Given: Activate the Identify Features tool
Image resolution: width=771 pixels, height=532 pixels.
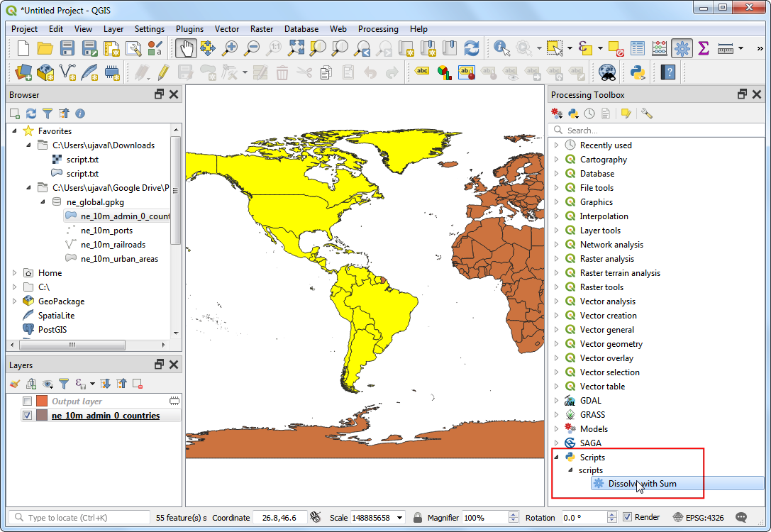Looking at the screenshot, I should (502, 48).
